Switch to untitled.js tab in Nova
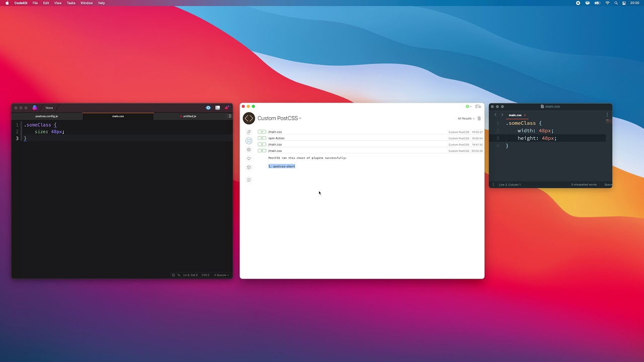This screenshot has height=362, width=644. tap(190, 116)
